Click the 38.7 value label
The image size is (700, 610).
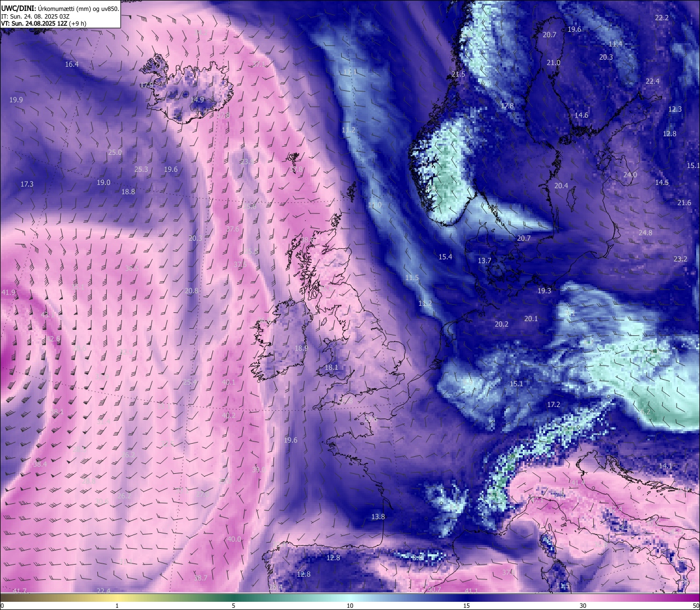(201, 578)
